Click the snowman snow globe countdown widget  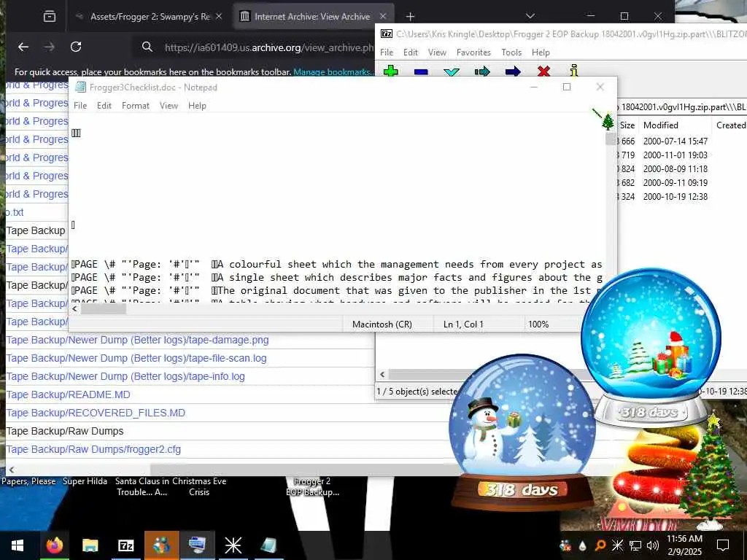point(522,431)
